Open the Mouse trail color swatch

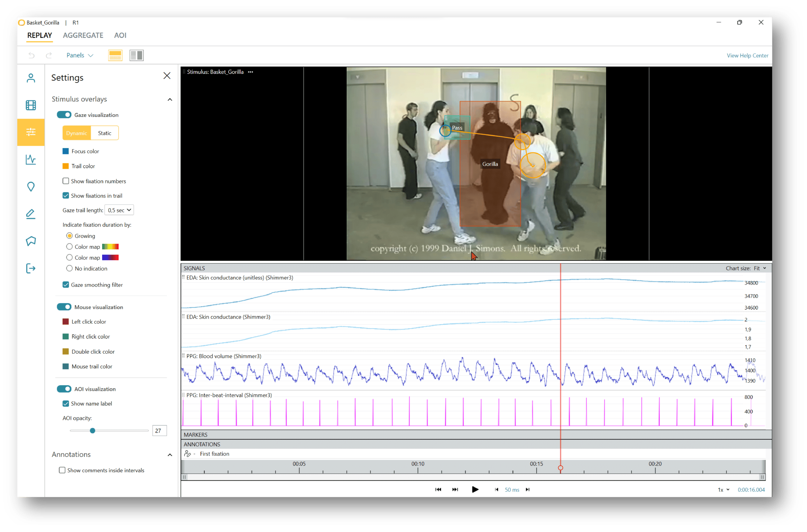[66, 367]
